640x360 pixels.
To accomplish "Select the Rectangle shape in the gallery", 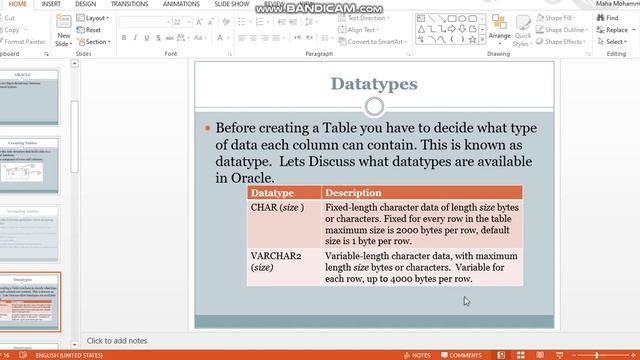I will pos(452,19).
